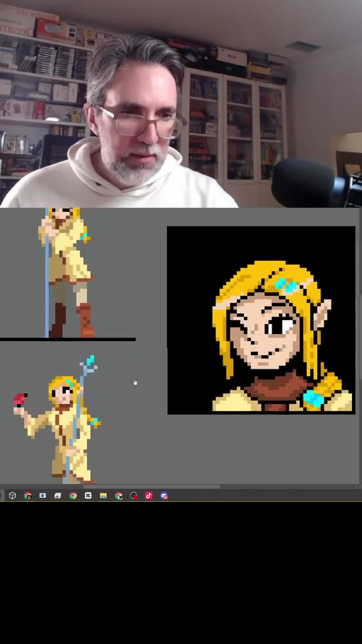The height and width of the screenshot is (644, 362).
Task: Open Chrome with the P profile badge
Action: click(x=118, y=495)
